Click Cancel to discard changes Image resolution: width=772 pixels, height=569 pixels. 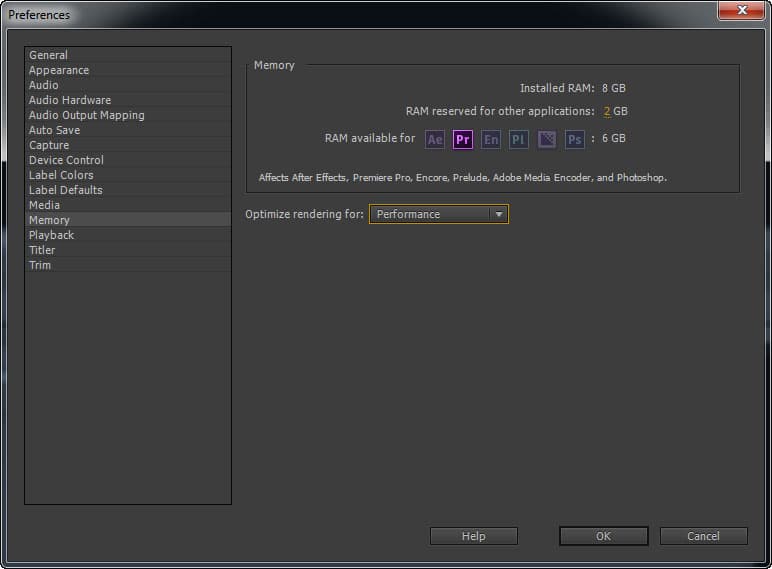704,536
